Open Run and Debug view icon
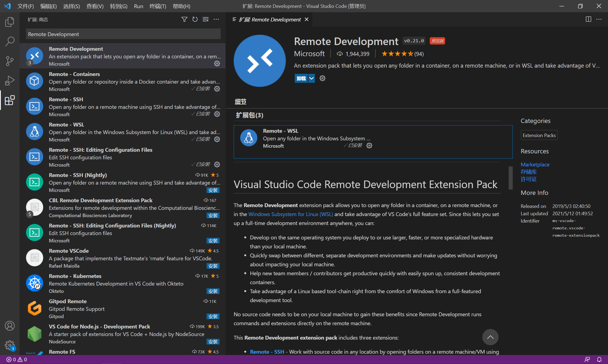Screen dimensions: 608x364 10,81
